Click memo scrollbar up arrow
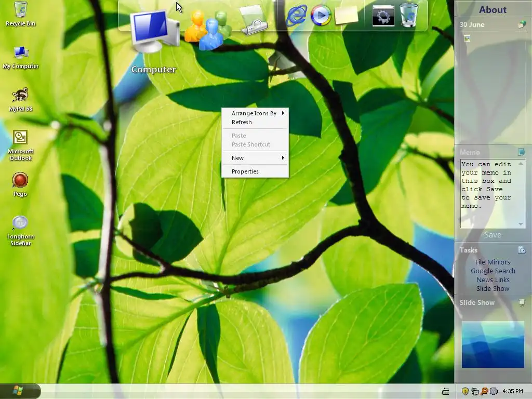This screenshot has height=399, width=532. pyautogui.click(x=521, y=164)
